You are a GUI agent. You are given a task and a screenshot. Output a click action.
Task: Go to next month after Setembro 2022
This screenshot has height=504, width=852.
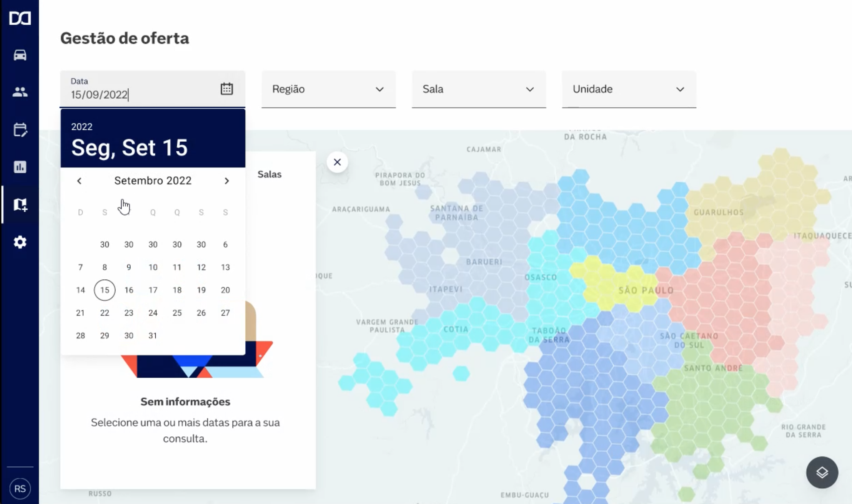tap(226, 181)
